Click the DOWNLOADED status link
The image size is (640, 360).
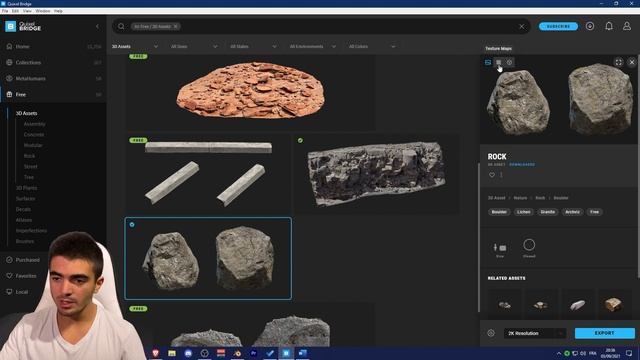[x=522, y=164]
